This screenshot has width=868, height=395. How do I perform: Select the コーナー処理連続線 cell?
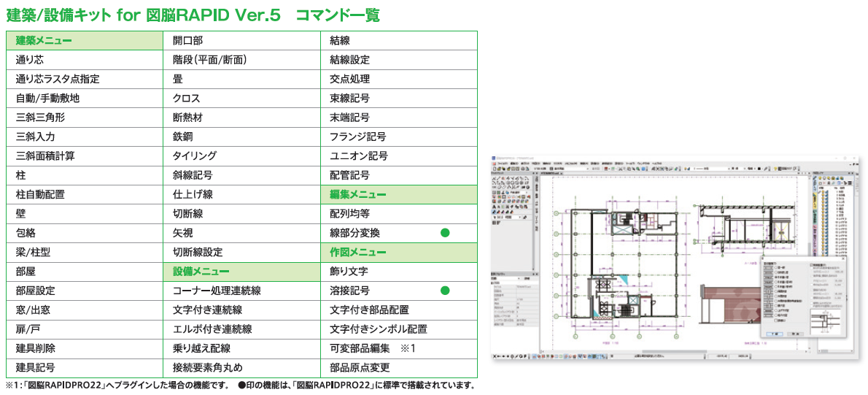click(x=241, y=291)
